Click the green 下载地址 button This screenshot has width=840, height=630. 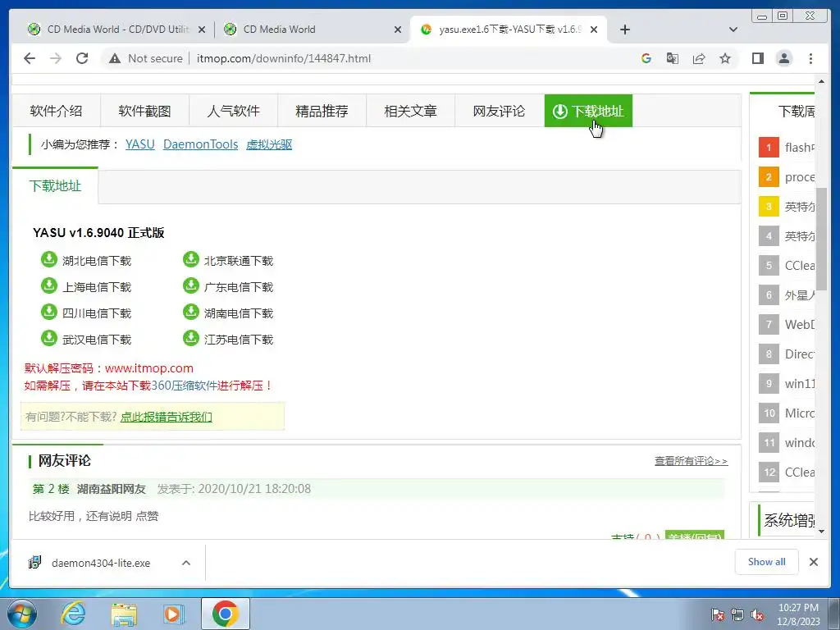588,111
